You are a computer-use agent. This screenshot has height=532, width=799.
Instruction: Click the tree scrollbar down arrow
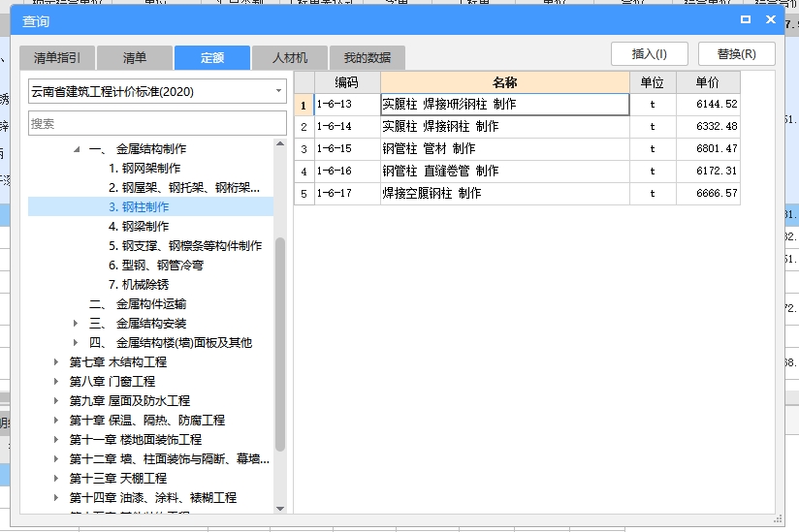click(x=280, y=508)
